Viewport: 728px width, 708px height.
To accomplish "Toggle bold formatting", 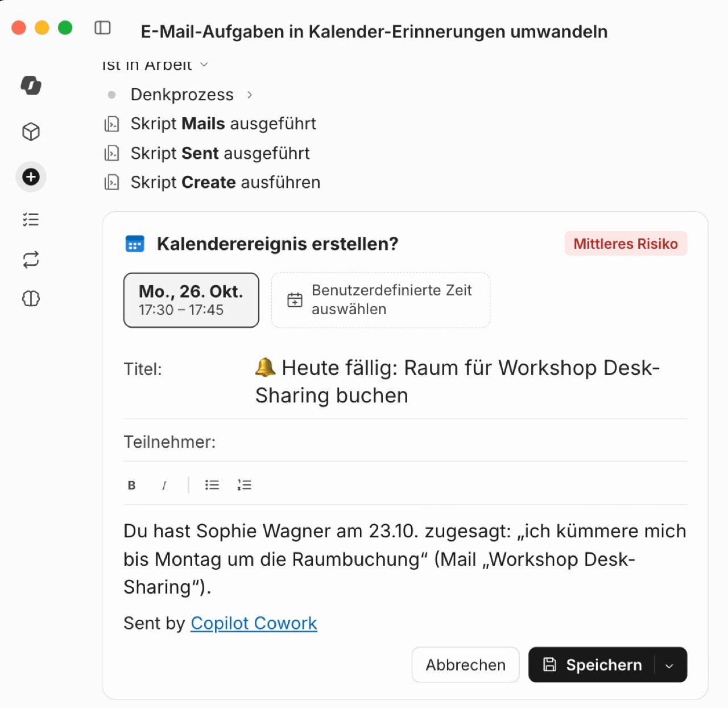I will click(131, 485).
